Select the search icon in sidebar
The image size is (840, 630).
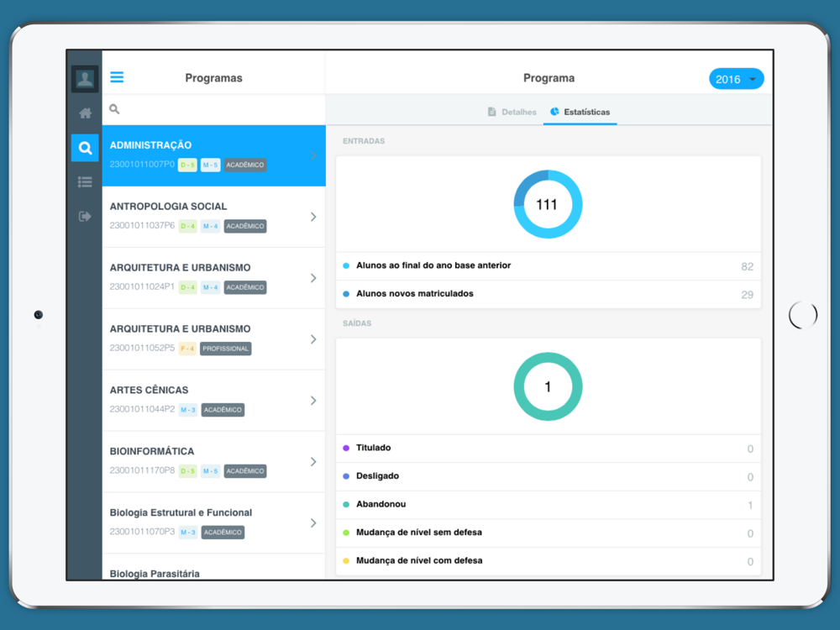(x=85, y=148)
